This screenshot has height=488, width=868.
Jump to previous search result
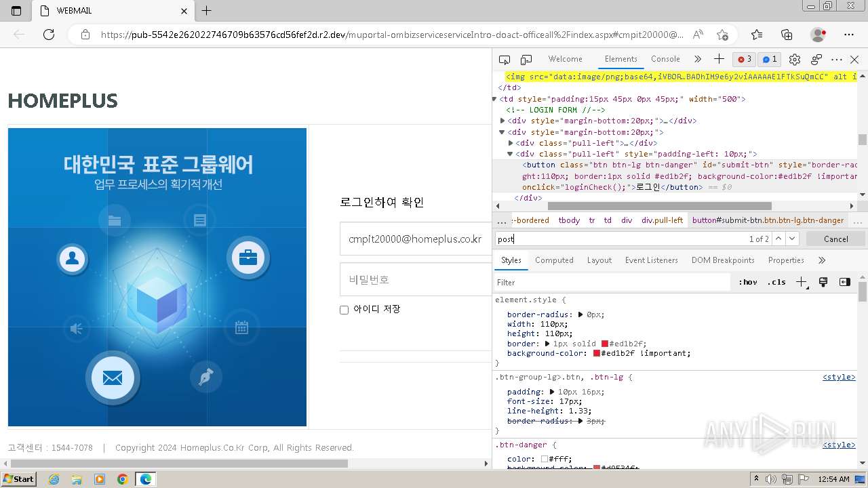click(x=778, y=239)
